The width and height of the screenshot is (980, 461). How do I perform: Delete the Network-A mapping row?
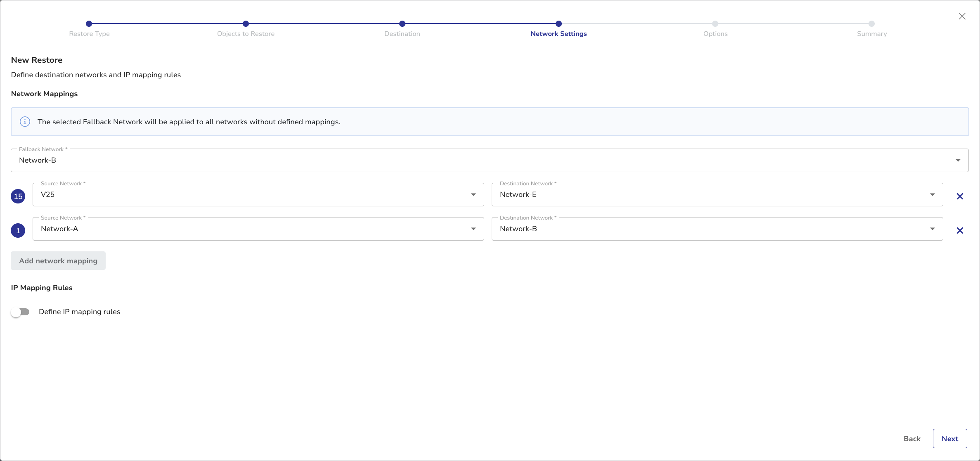coord(960,231)
